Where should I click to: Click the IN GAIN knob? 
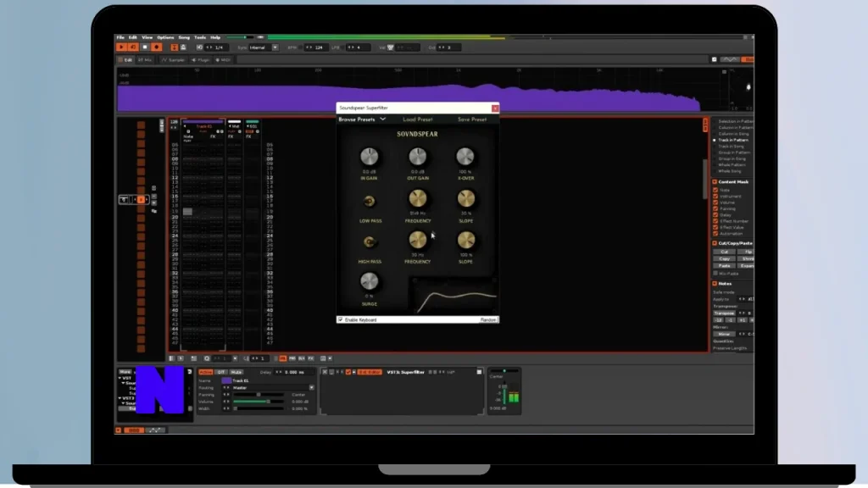pos(370,157)
